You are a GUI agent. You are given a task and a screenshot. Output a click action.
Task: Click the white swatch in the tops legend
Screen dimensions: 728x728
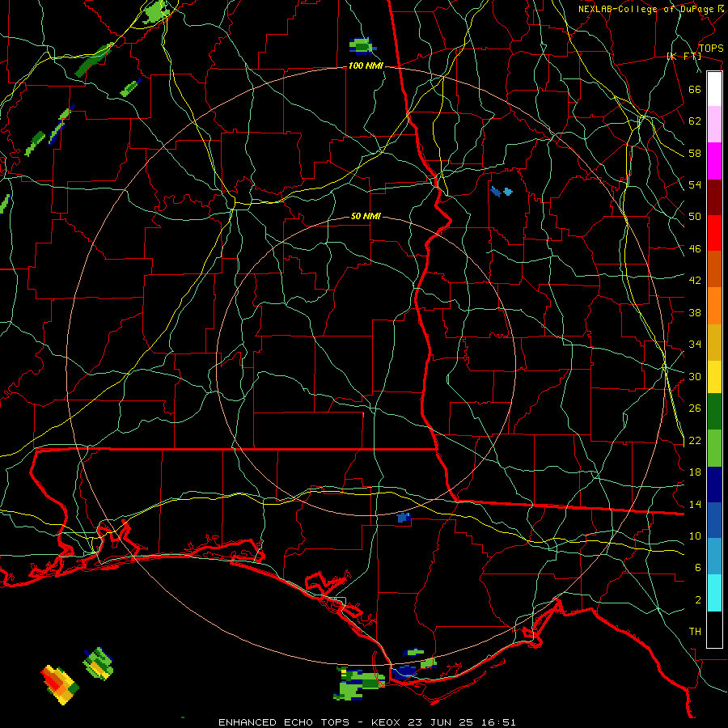[714, 89]
